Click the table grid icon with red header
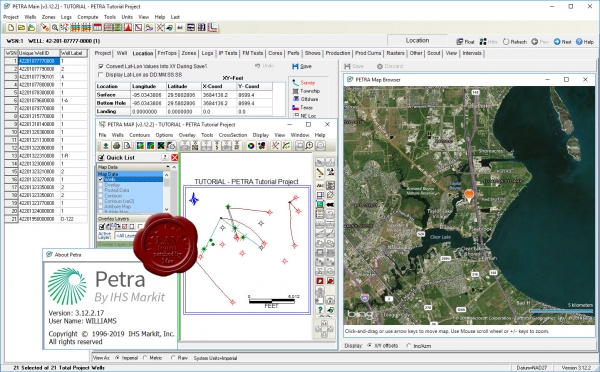The width and height of the screenshot is (600, 372). pos(98,28)
